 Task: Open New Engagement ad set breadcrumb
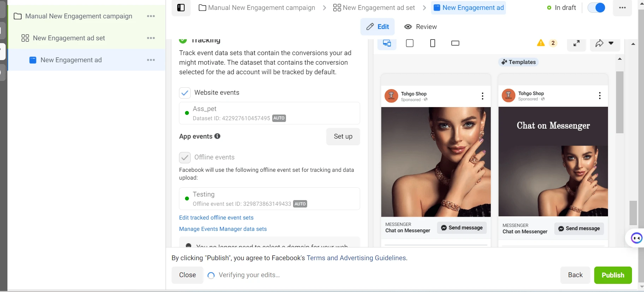(x=374, y=8)
